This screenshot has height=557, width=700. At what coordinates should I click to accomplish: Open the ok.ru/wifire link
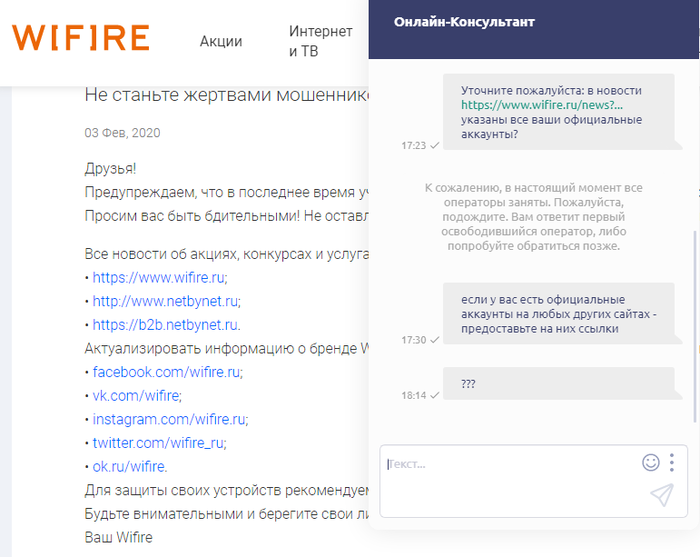(129, 467)
